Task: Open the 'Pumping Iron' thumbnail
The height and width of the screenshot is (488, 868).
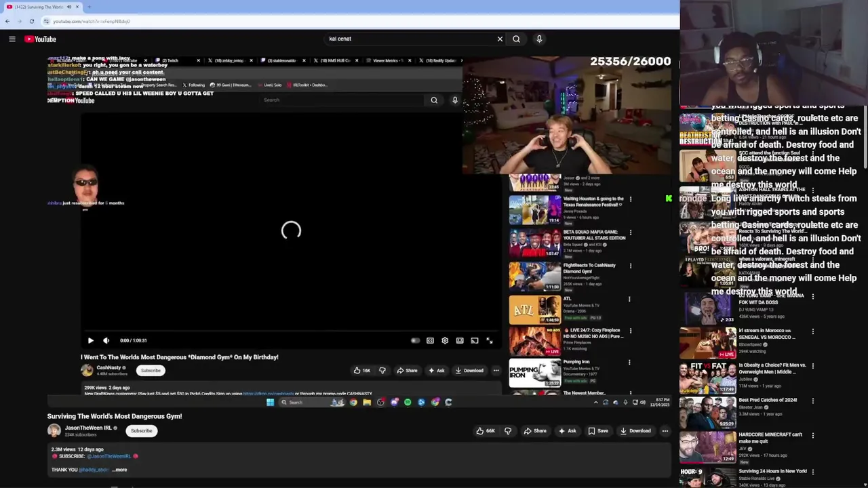Action: click(535, 372)
